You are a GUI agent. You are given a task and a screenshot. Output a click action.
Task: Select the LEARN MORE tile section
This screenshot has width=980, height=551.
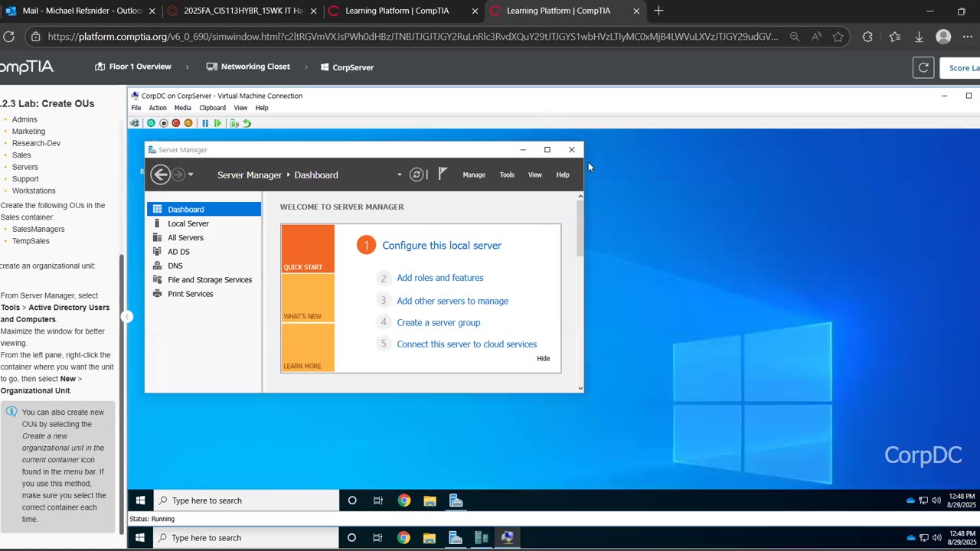(308, 347)
